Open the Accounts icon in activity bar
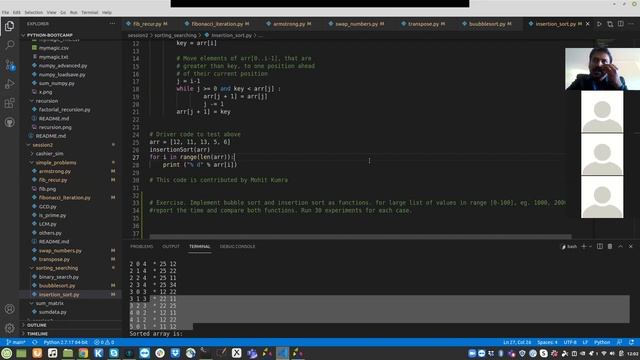 [9, 309]
